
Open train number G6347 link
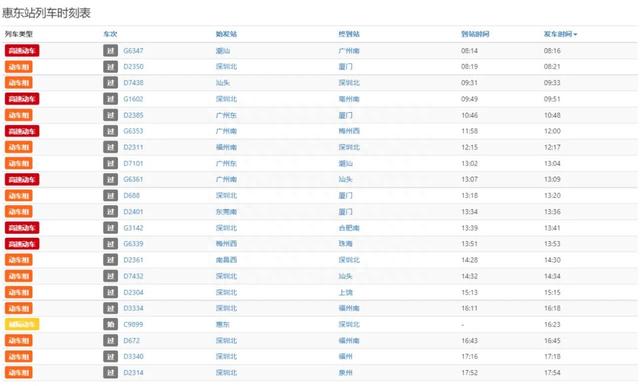(133, 51)
